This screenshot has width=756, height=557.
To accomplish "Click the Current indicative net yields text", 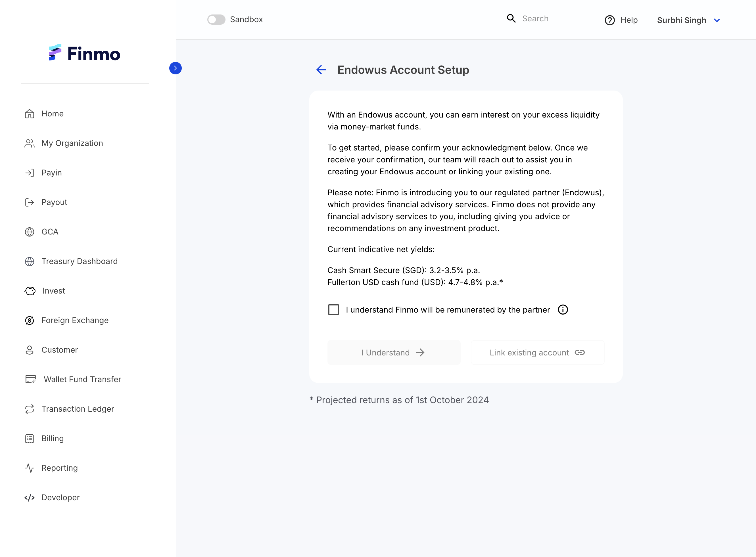I will tap(381, 250).
